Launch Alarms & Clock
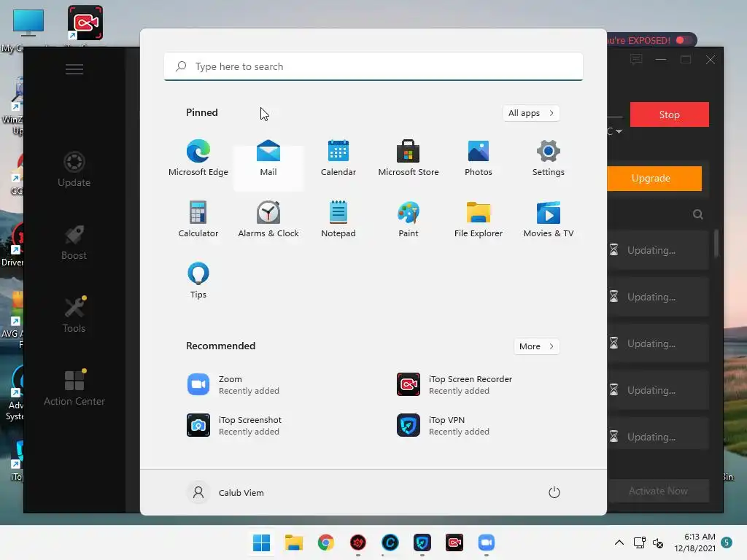This screenshot has width=747, height=560. [268, 219]
